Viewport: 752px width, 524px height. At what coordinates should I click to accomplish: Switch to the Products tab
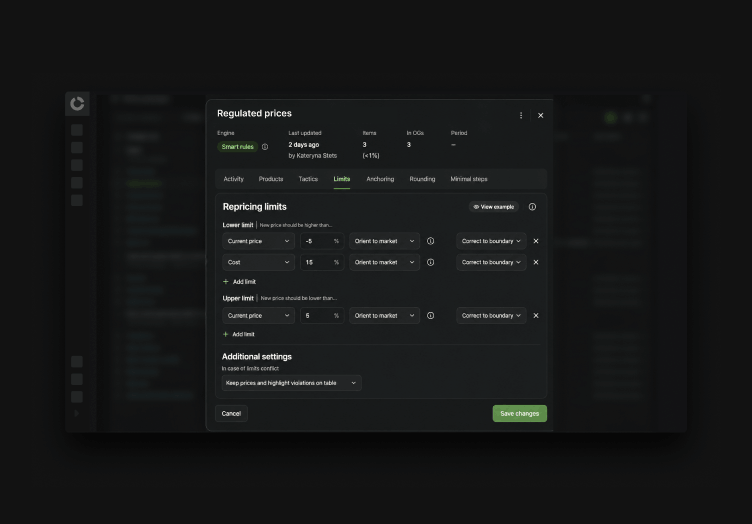271,179
